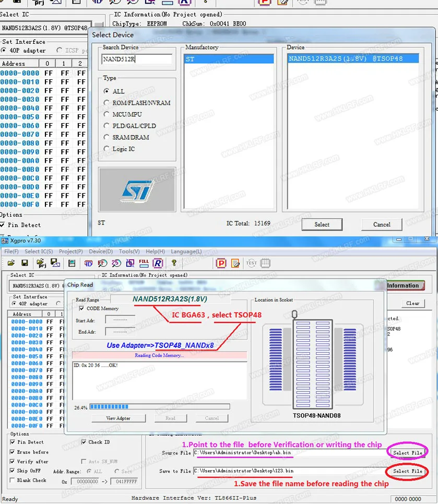Open the Help(H) menu
This screenshot has height=504, width=438.
pos(156,251)
